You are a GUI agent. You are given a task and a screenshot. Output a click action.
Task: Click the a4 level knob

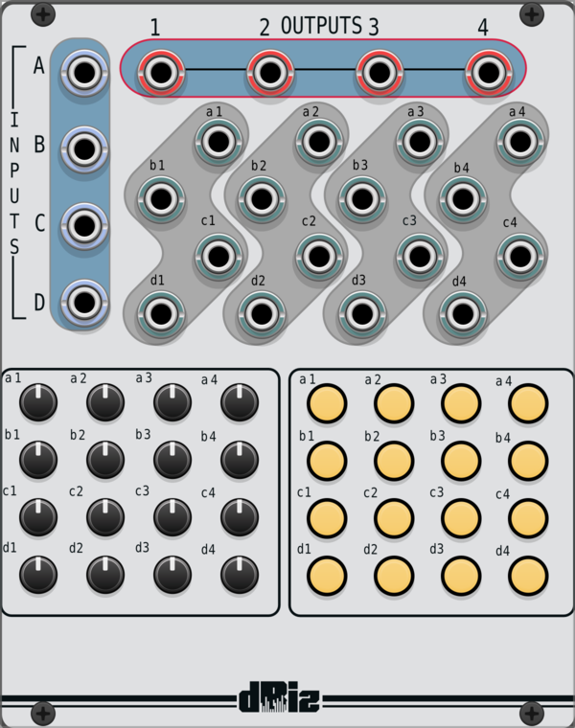[x=240, y=402]
